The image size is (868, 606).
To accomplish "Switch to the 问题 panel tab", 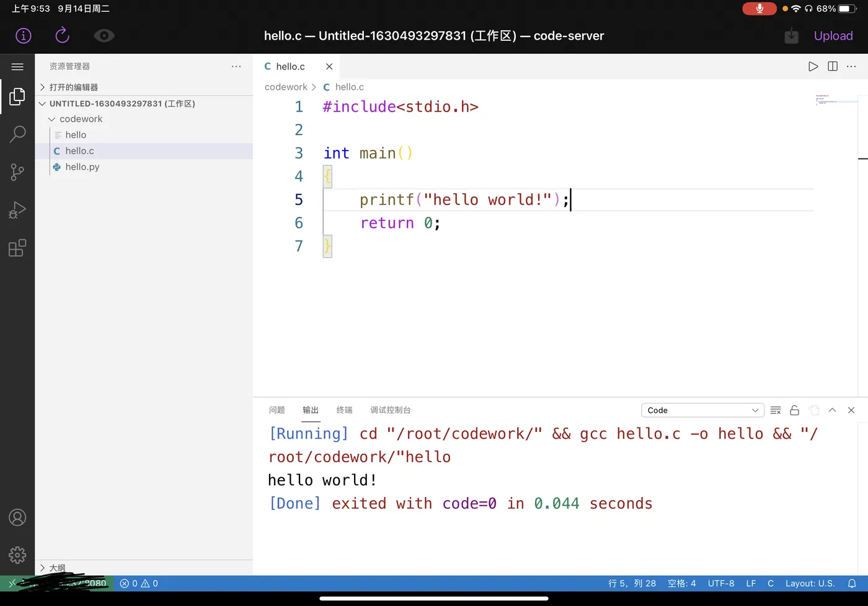I will coord(277,410).
